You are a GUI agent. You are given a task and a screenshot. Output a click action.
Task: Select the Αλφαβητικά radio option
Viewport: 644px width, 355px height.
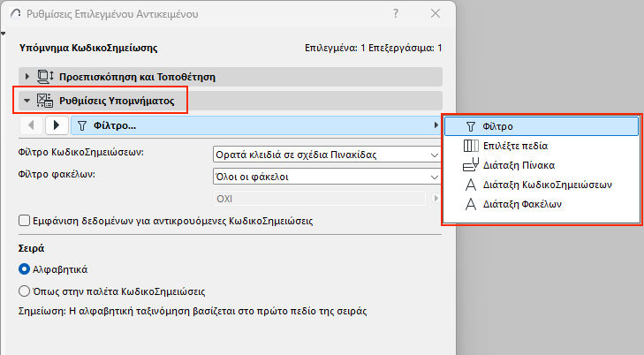(x=24, y=269)
